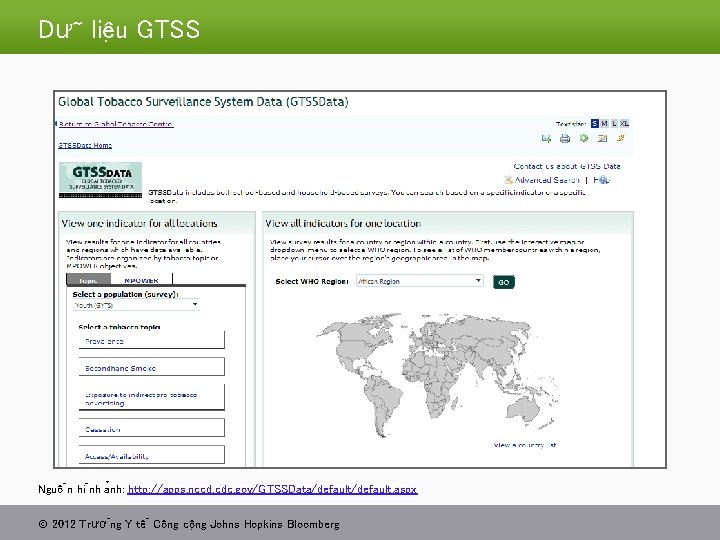Screen dimensions: 720x540
Task: Click the green circular icon in toolbar
Action: coord(584,138)
